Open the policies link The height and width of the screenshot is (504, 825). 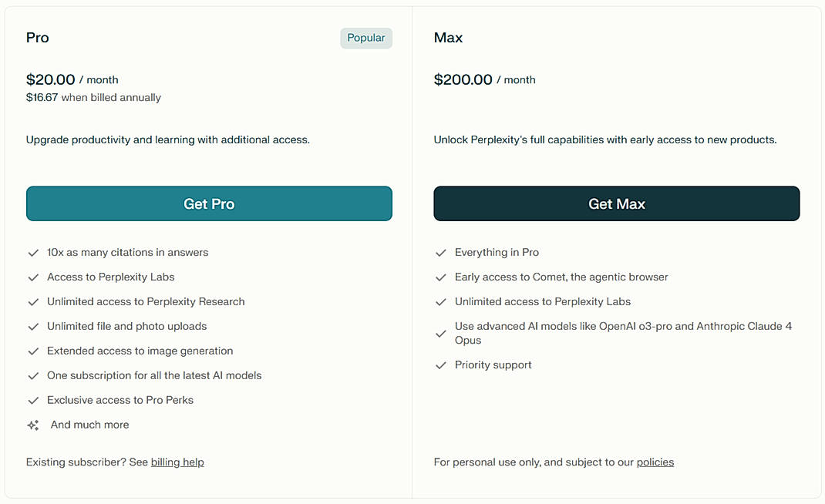[655, 462]
